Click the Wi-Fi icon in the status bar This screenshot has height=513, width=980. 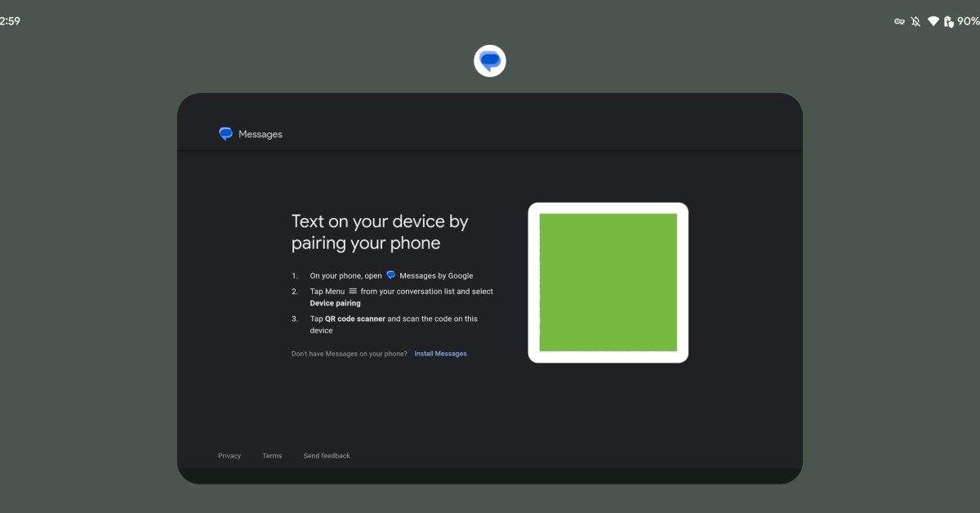click(934, 21)
